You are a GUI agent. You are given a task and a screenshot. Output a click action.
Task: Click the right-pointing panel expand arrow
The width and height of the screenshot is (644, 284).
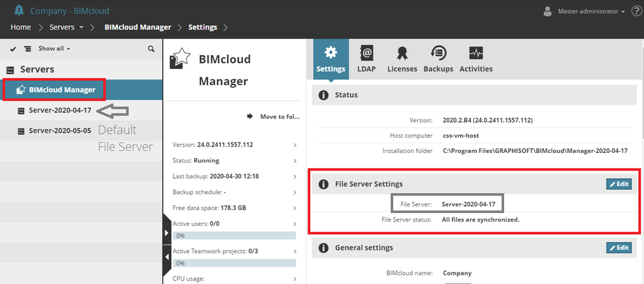pyautogui.click(x=167, y=233)
